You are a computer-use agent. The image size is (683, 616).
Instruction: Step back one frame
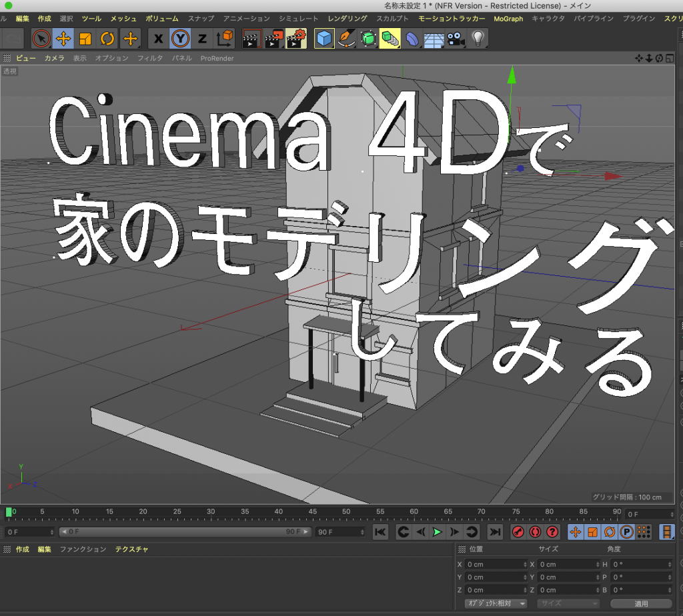pos(420,532)
